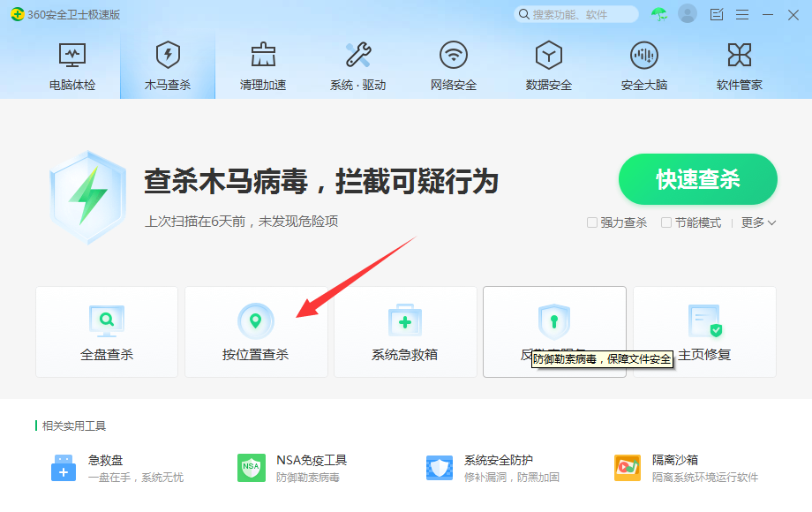Image resolution: width=812 pixels, height=512 pixels.
Task: Click in the 搜索功能、软件 search field
Action: click(575, 14)
